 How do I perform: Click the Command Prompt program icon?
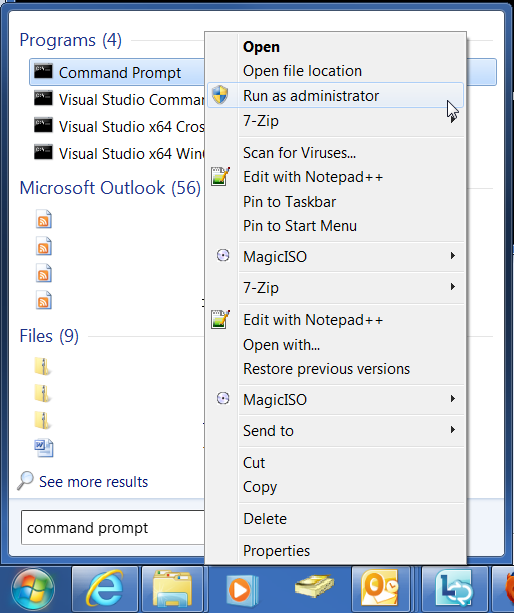43,72
